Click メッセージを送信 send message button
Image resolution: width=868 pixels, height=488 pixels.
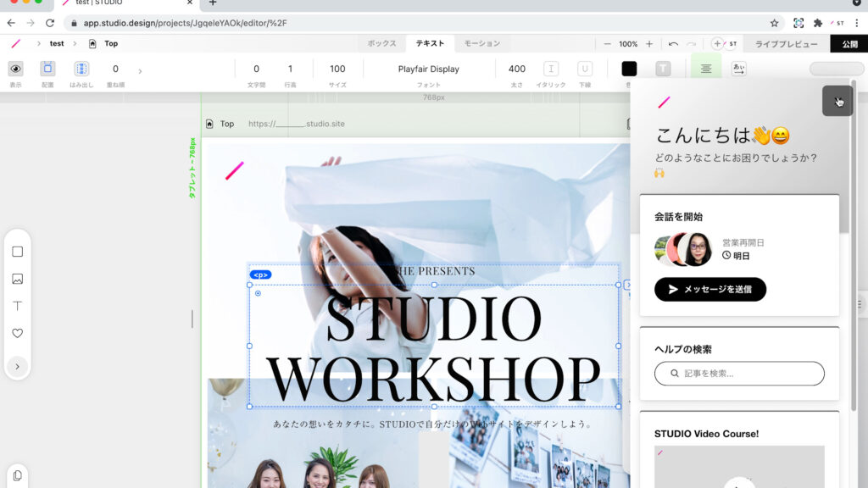[710, 290]
